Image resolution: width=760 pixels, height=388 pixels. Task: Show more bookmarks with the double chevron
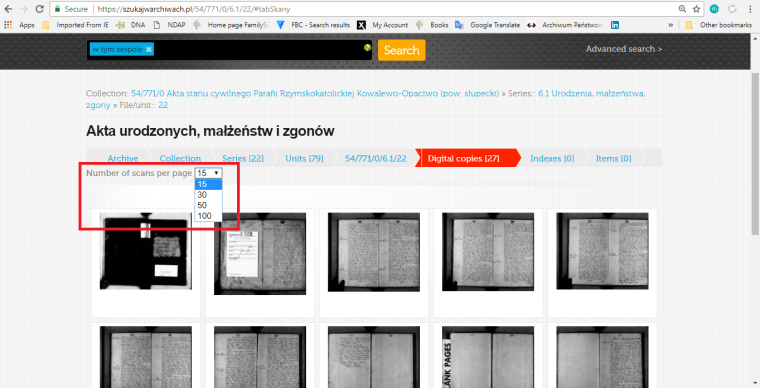[x=670, y=25]
